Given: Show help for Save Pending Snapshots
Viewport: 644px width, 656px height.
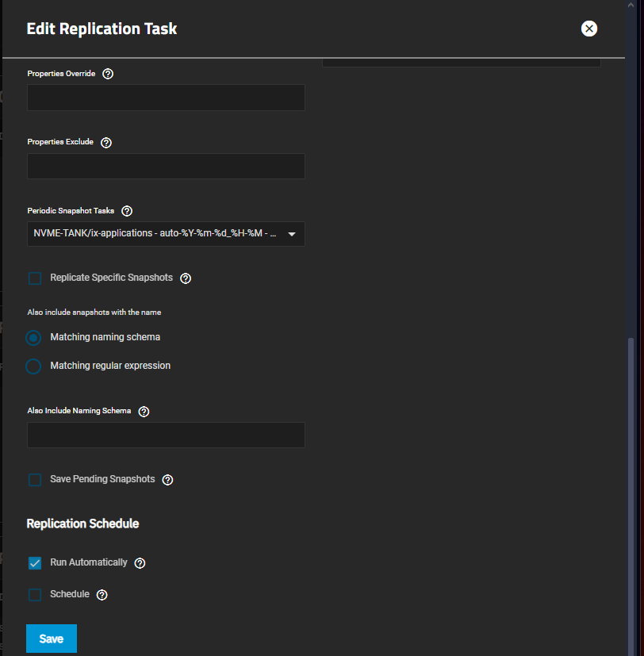Looking at the screenshot, I should pyautogui.click(x=167, y=480).
